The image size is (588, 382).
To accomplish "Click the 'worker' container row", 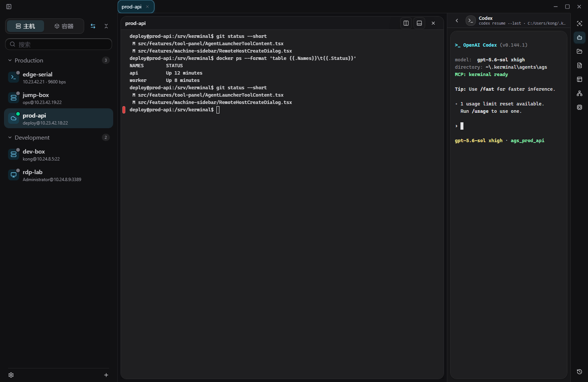I will click(x=165, y=80).
